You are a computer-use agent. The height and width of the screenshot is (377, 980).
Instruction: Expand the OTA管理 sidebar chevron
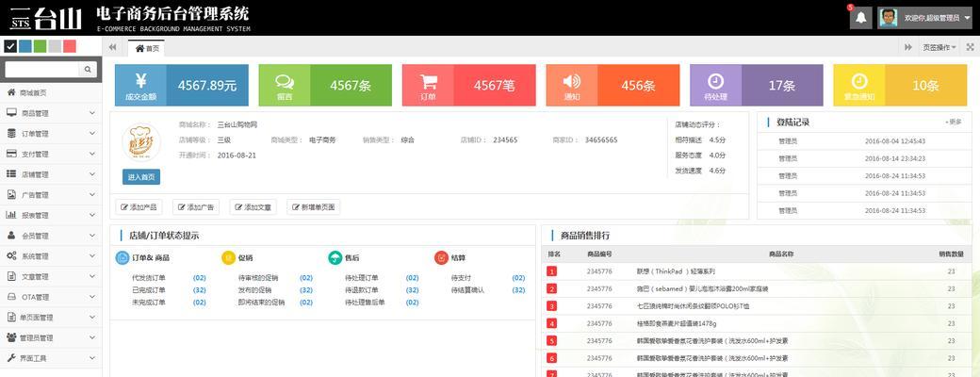(92, 297)
